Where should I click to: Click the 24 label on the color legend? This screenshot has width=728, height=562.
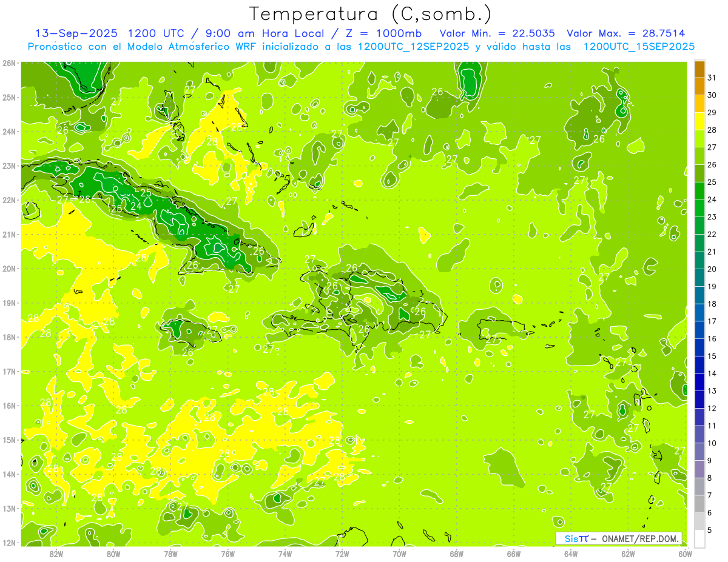click(x=711, y=199)
